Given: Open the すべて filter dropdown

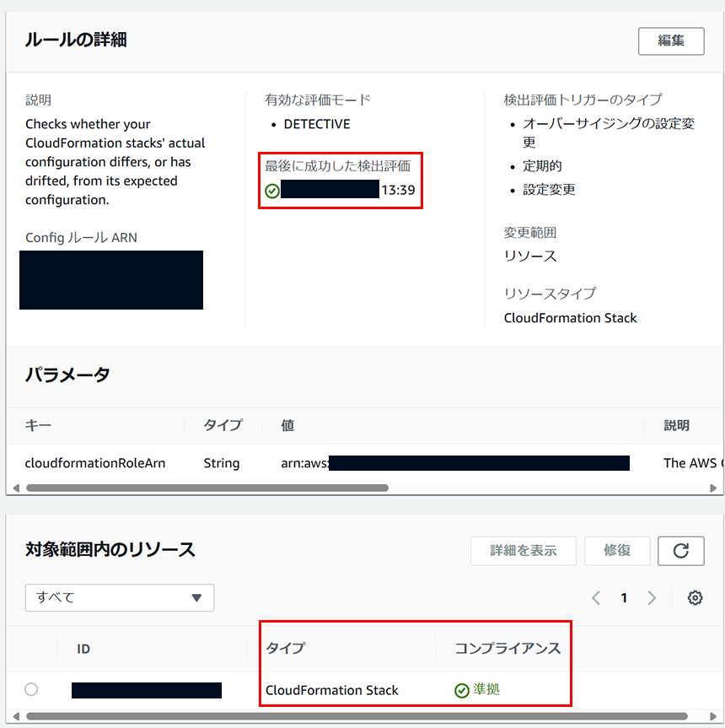Looking at the screenshot, I should (120, 597).
